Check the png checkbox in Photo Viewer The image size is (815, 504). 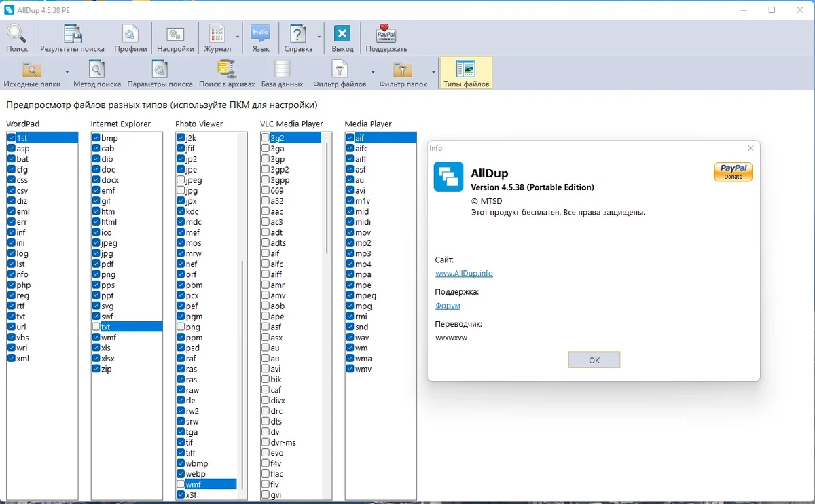181,327
